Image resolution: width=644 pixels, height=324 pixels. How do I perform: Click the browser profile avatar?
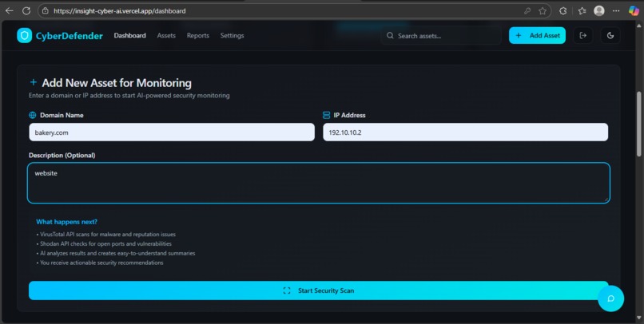599,11
